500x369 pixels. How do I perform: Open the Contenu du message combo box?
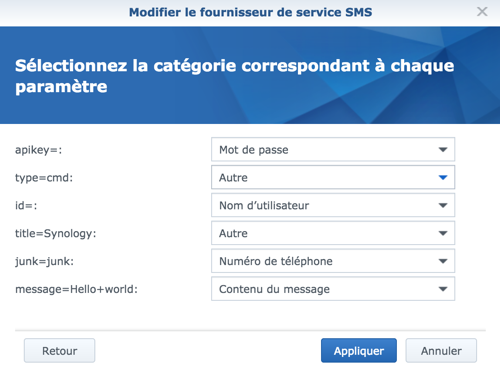[x=333, y=289]
